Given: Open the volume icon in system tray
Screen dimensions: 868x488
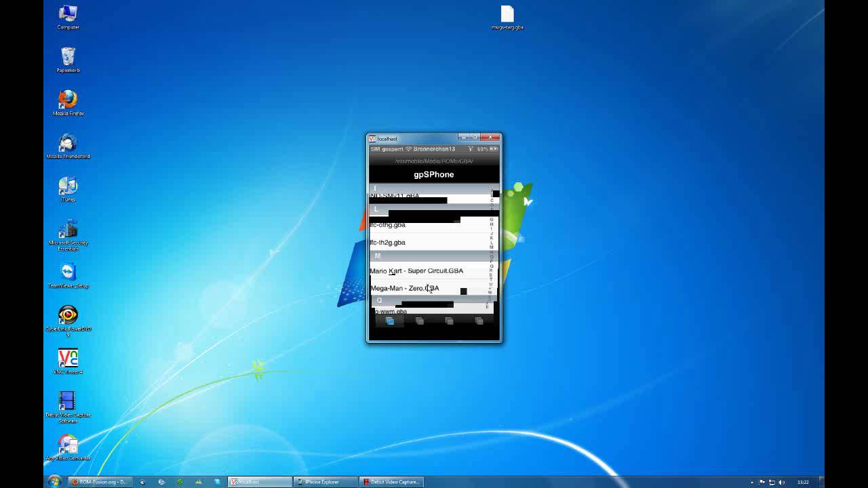Looking at the screenshot, I should point(782,482).
